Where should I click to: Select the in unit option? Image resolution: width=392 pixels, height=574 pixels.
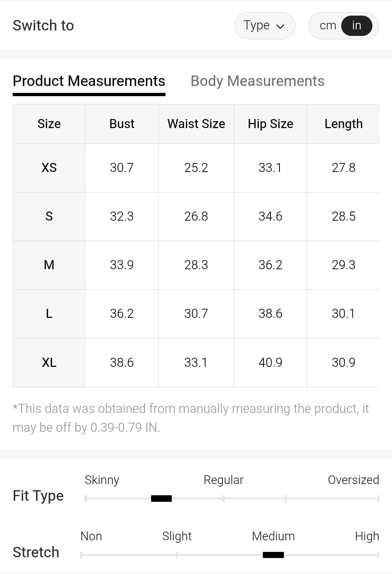tap(356, 26)
